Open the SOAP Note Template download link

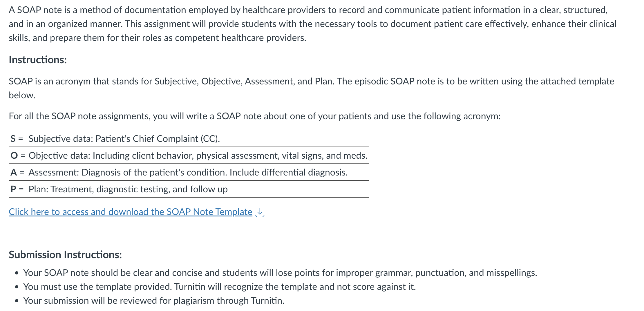(131, 212)
